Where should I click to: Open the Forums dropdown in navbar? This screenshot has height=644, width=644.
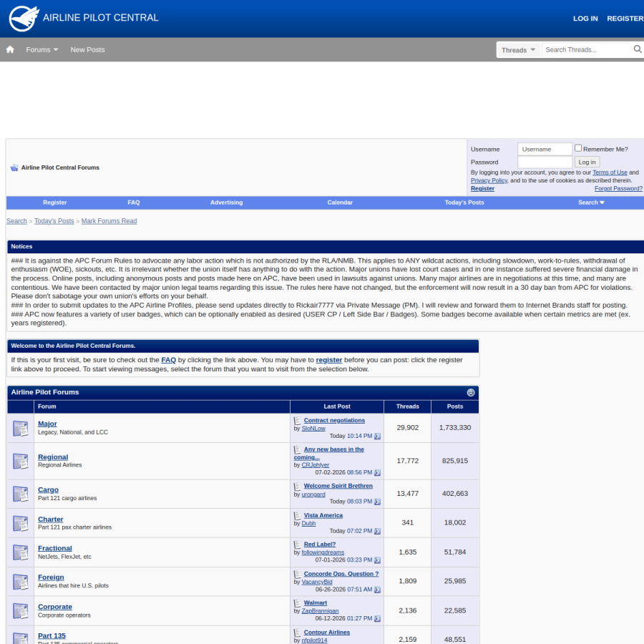coord(42,49)
